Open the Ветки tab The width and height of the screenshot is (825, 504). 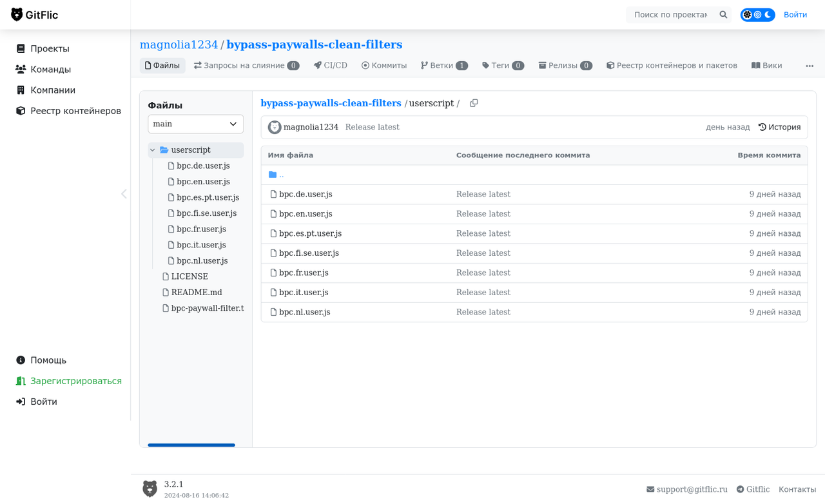coord(444,66)
